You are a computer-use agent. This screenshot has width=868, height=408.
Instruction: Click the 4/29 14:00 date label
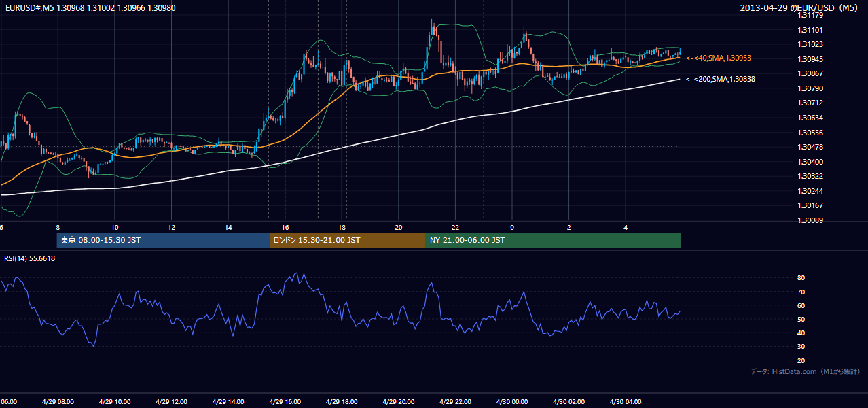[228, 402]
